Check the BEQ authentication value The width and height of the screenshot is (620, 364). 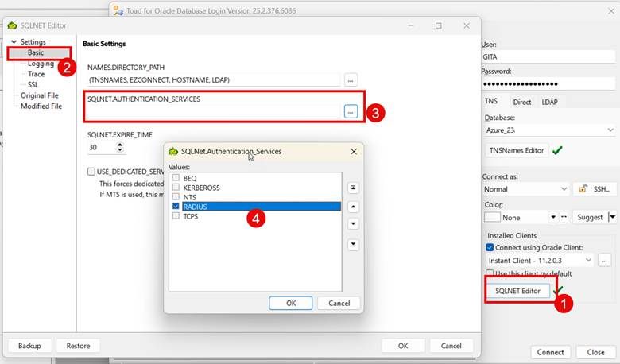coord(176,178)
